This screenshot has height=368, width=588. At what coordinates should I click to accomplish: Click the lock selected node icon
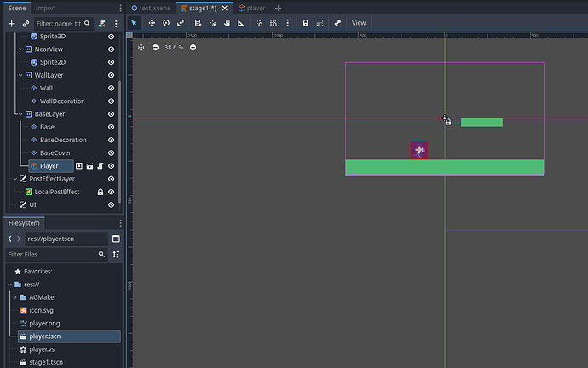coord(305,23)
